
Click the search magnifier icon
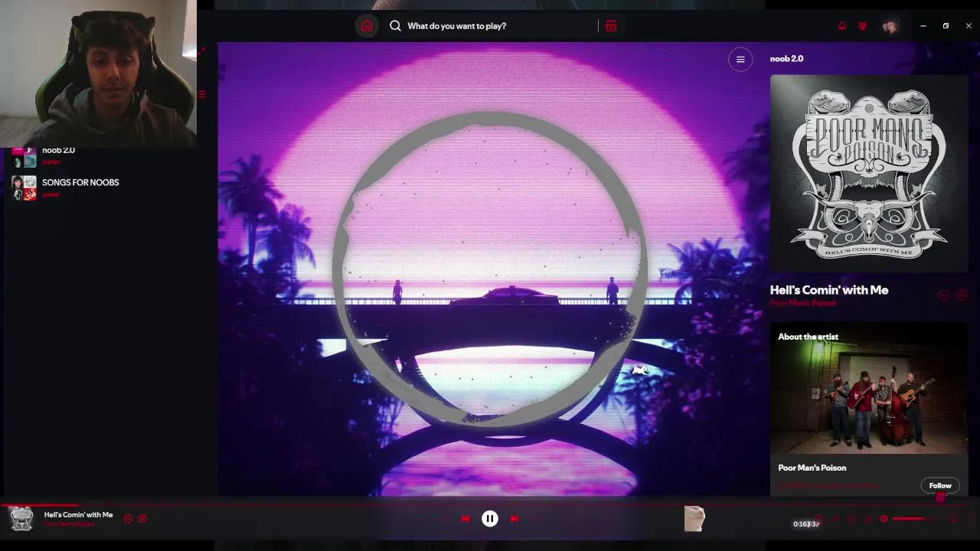point(395,26)
